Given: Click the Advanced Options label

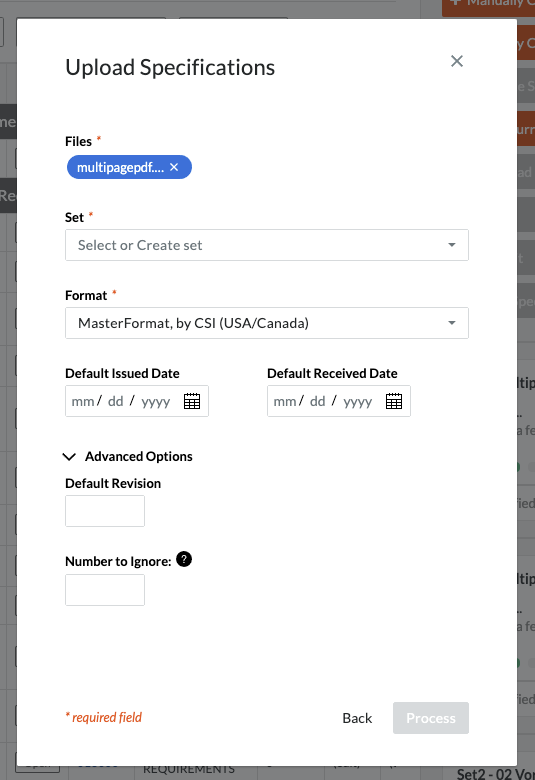Looking at the screenshot, I should click(x=139, y=456).
